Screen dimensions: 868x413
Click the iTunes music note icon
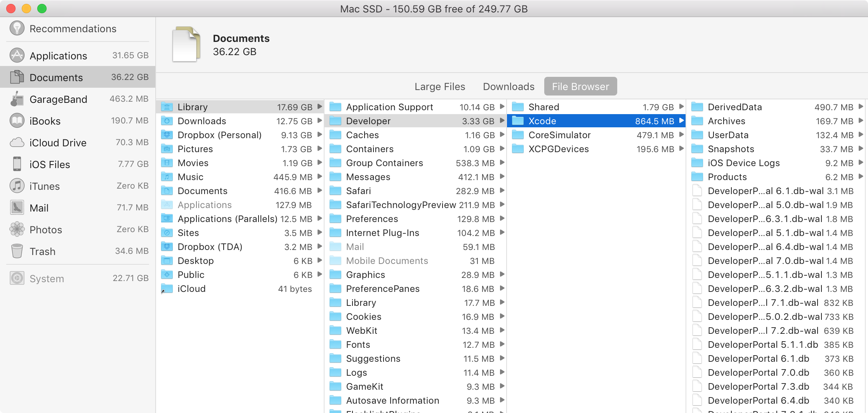click(x=17, y=186)
